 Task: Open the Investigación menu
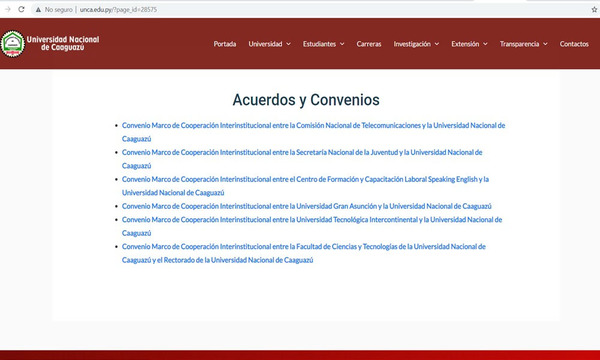tap(412, 44)
